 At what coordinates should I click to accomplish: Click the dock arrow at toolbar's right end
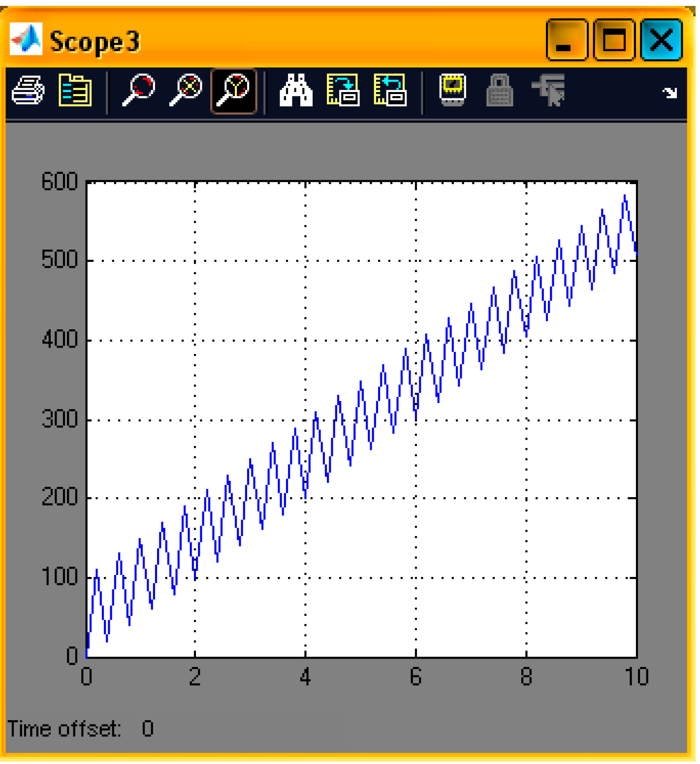coord(669,93)
